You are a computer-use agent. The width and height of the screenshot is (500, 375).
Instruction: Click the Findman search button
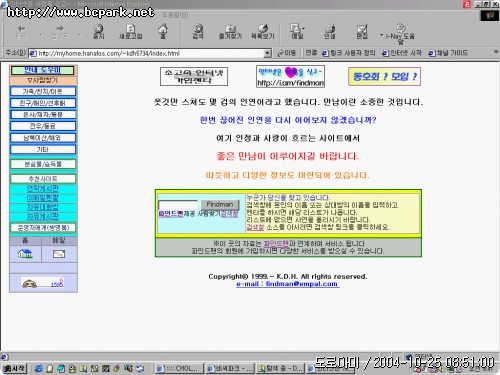tap(220, 204)
